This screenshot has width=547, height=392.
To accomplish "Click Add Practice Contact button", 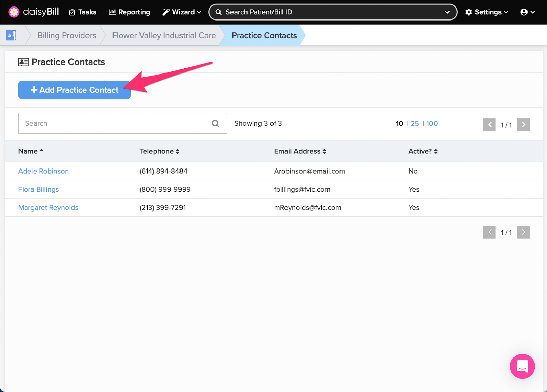I will pyautogui.click(x=75, y=90).
